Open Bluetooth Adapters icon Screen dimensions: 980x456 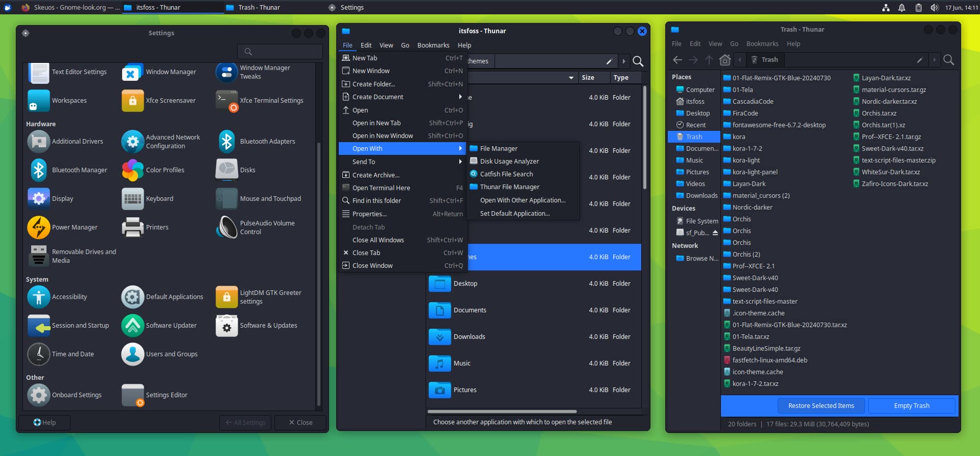pos(226,142)
